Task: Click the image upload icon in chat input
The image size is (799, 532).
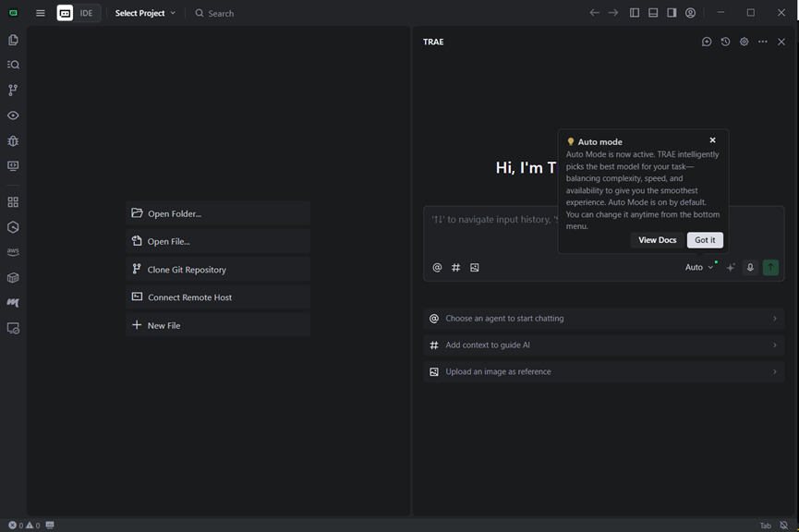Action: point(475,268)
